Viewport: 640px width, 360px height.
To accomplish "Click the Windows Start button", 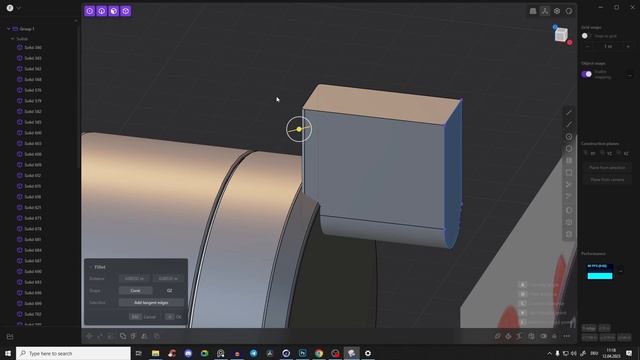I will coord(8,353).
